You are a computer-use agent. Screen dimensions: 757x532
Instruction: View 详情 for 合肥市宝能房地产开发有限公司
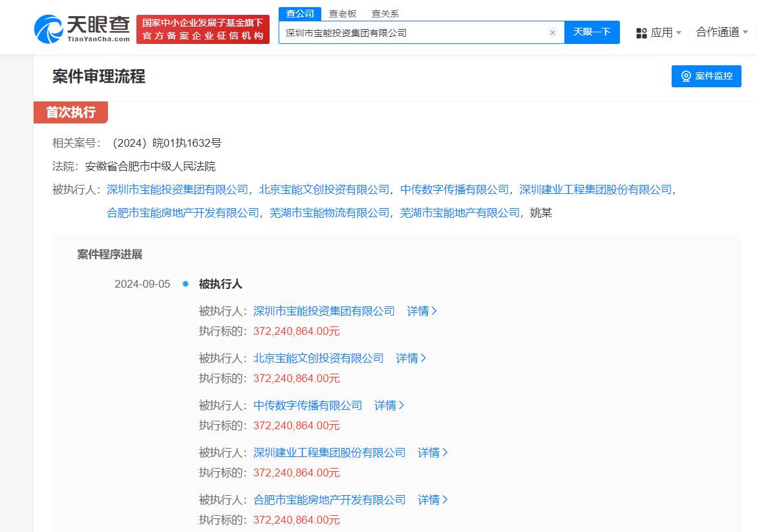pos(432,500)
